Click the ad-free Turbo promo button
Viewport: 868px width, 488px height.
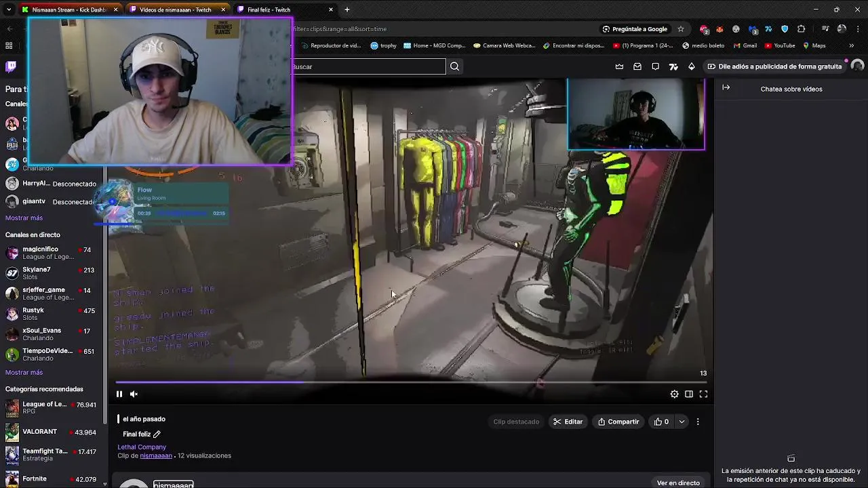774,66
